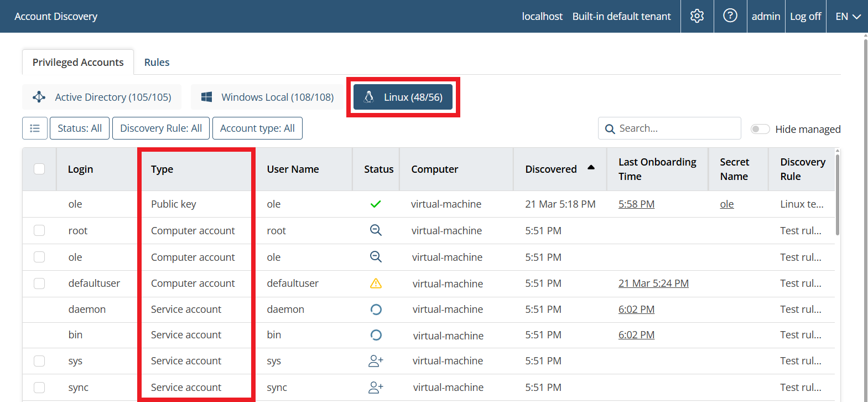Click the add-user status icon for sys
This screenshot has height=402, width=868.
(x=376, y=361)
